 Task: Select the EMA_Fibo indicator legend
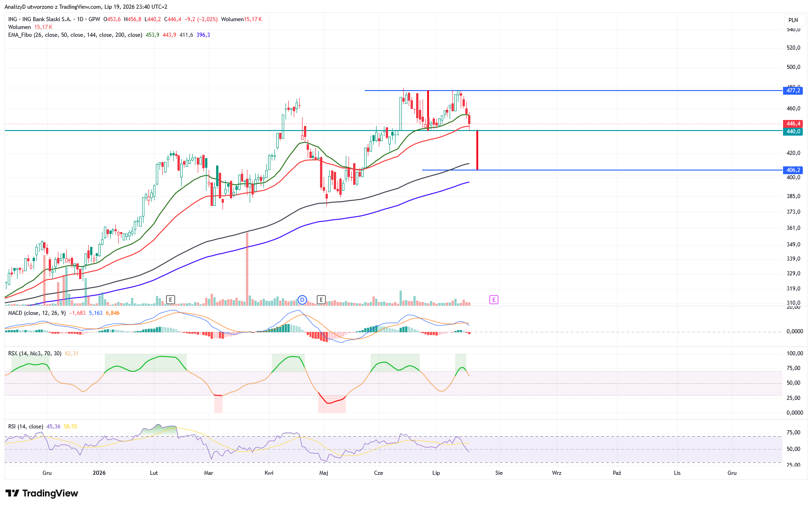click(x=75, y=35)
